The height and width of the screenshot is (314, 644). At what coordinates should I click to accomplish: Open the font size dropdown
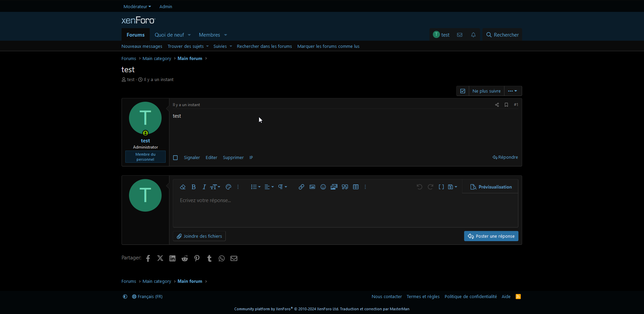point(215,187)
